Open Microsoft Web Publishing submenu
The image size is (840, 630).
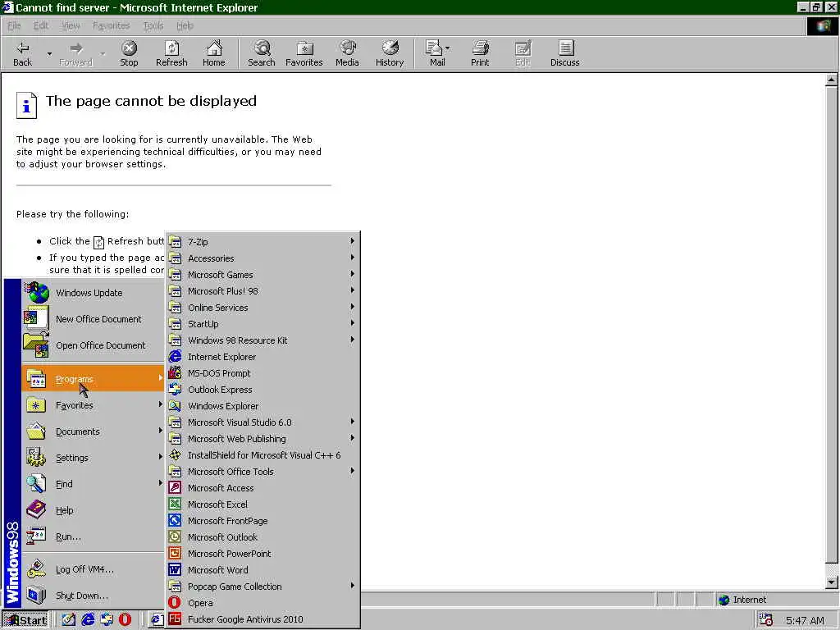point(262,439)
